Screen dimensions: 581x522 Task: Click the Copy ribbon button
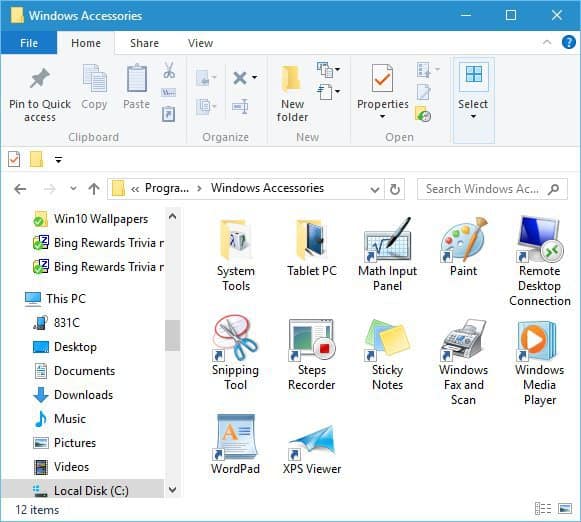coord(94,87)
